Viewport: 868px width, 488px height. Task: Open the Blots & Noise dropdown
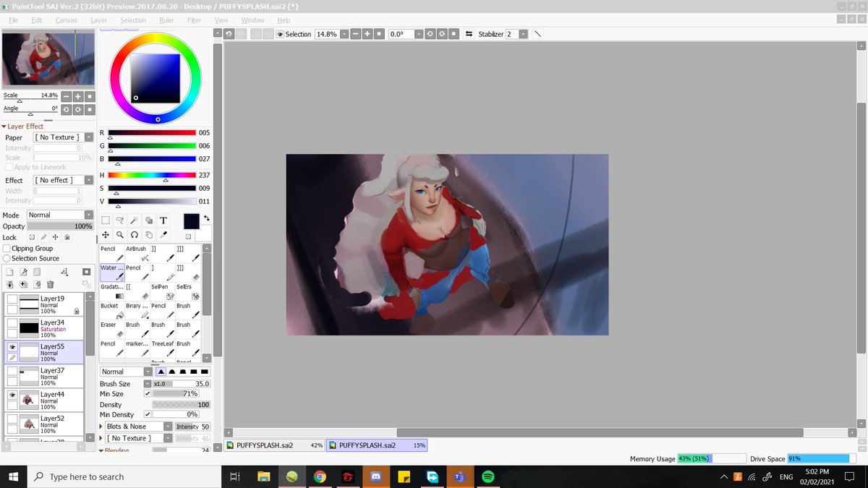(139, 427)
